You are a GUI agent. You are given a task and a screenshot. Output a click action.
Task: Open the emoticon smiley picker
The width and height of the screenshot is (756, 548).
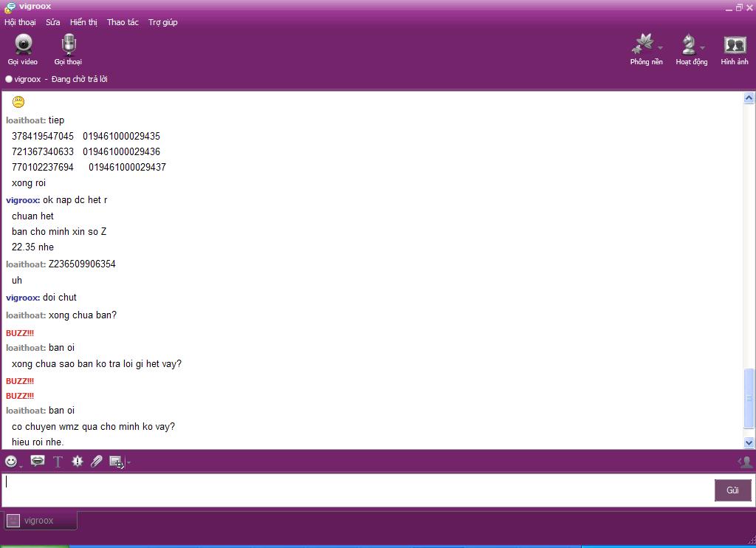[10, 462]
